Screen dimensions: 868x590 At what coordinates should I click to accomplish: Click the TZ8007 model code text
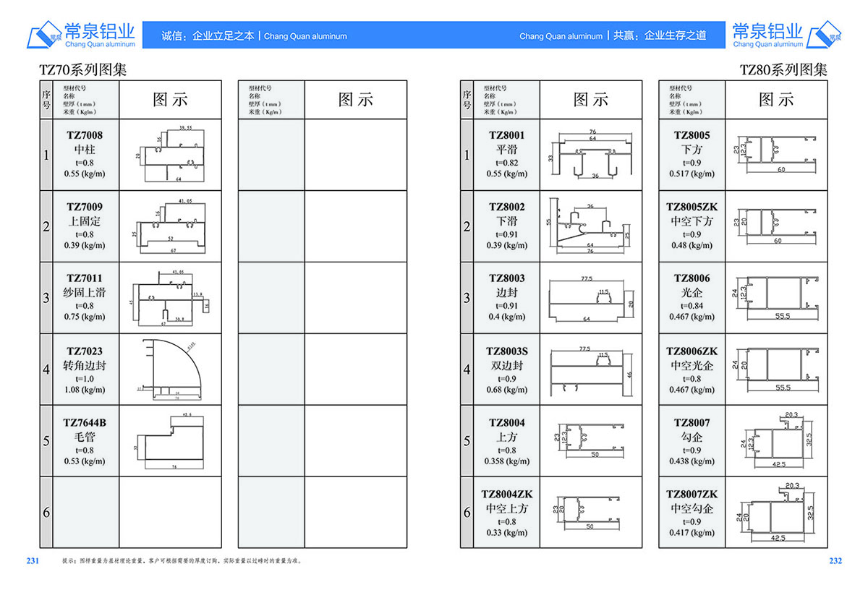point(692,422)
